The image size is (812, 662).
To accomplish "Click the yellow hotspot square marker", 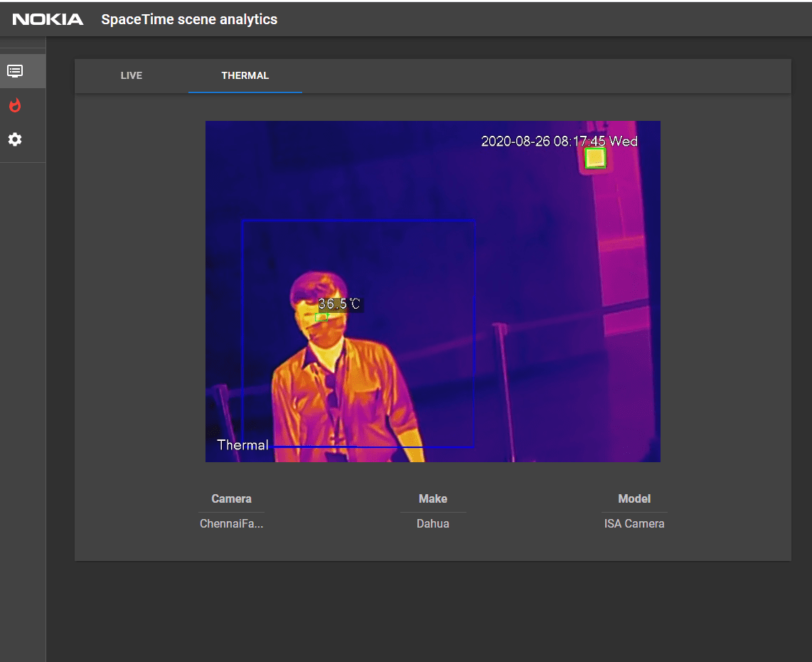I will tap(594, 158).
